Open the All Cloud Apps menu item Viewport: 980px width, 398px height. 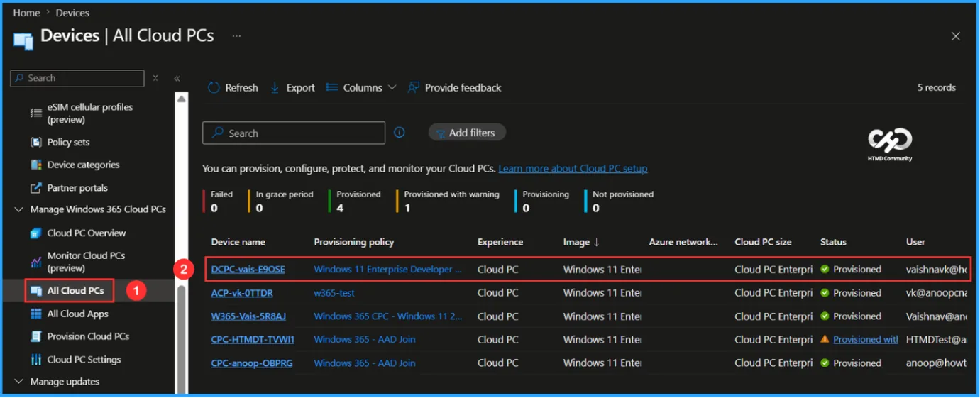78,314
